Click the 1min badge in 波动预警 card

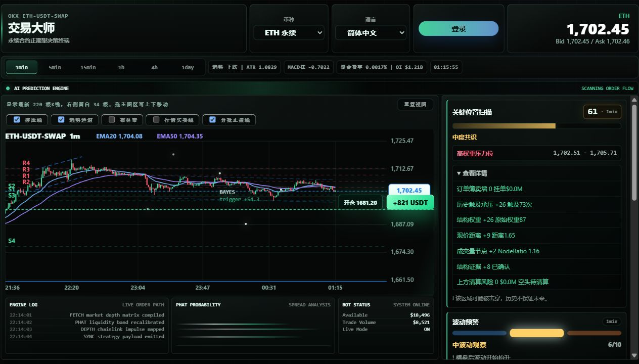612,322
